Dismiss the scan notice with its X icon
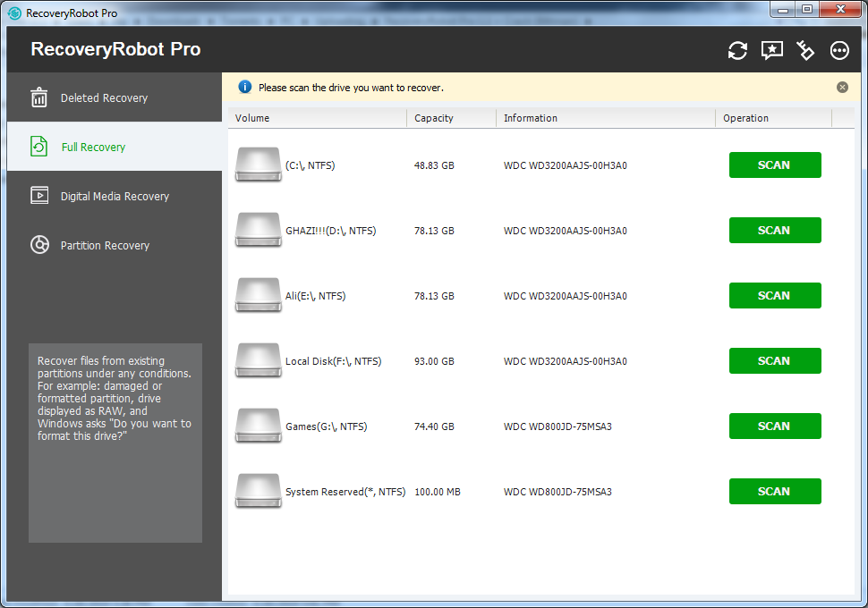The width and height of the screenshot is (868, 608). tap(842, 87)
